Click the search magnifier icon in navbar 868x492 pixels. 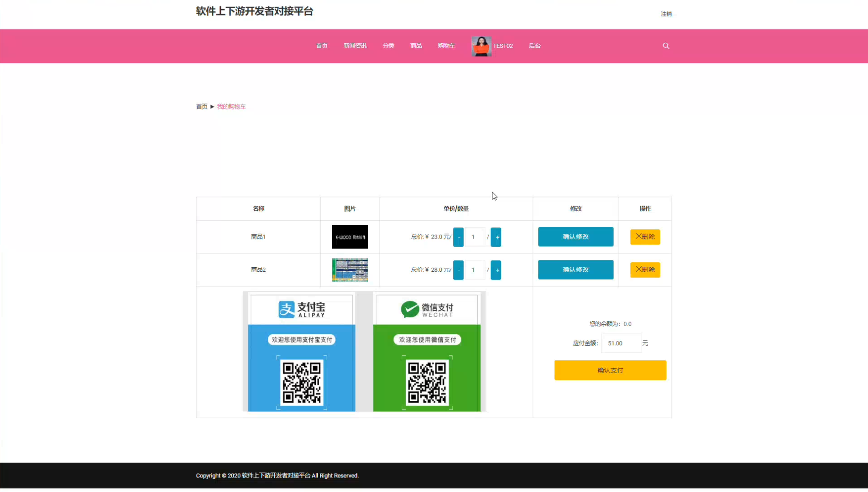(666, 46)
